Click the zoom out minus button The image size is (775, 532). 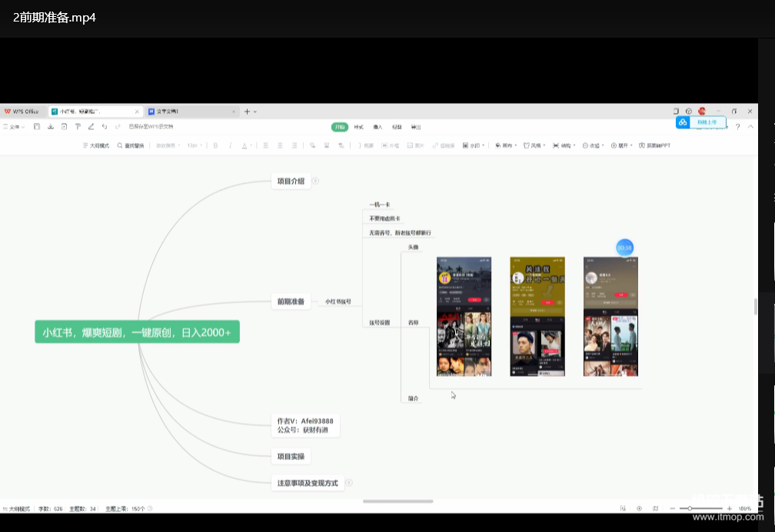coord(672,508)
